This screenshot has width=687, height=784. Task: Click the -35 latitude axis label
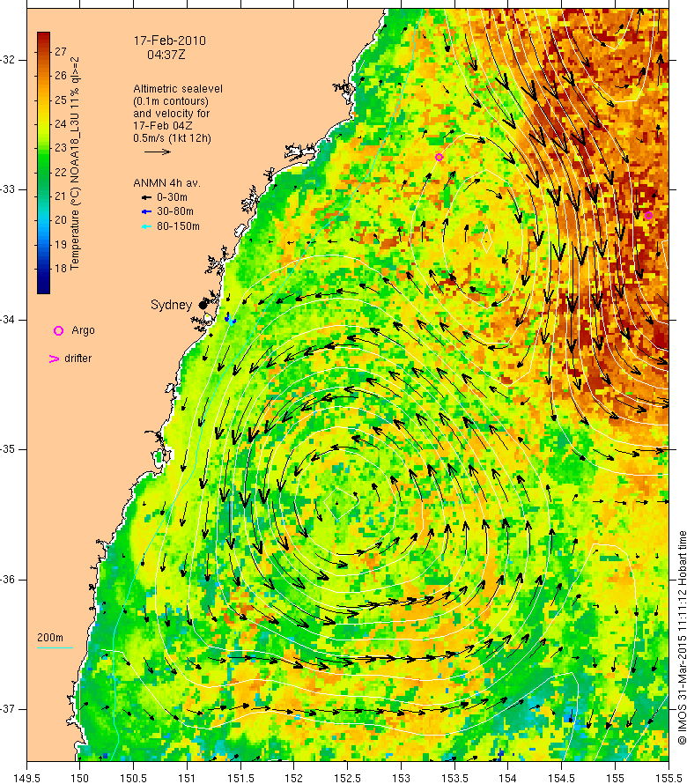point(8,449)
